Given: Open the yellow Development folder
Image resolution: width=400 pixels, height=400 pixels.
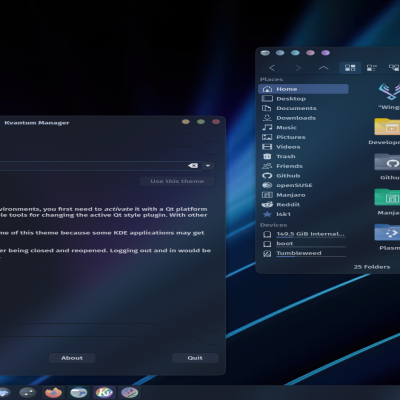Looking at the screenshot, I should (x=387, y=127).
